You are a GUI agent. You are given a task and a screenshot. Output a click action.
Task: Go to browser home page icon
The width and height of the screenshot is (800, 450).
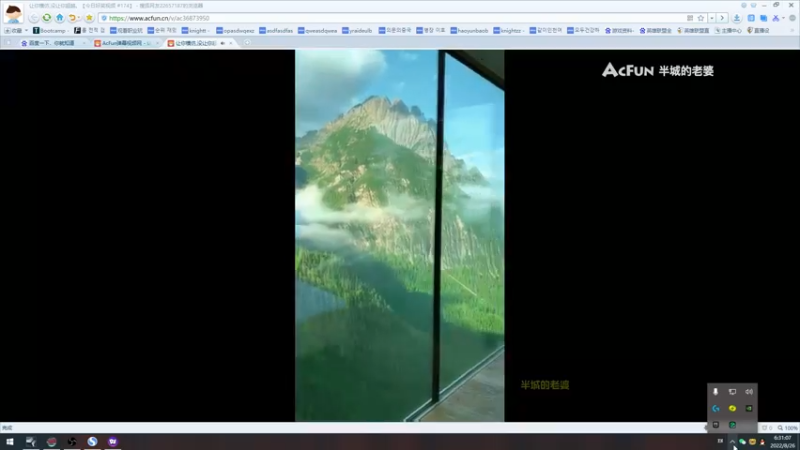60,18
